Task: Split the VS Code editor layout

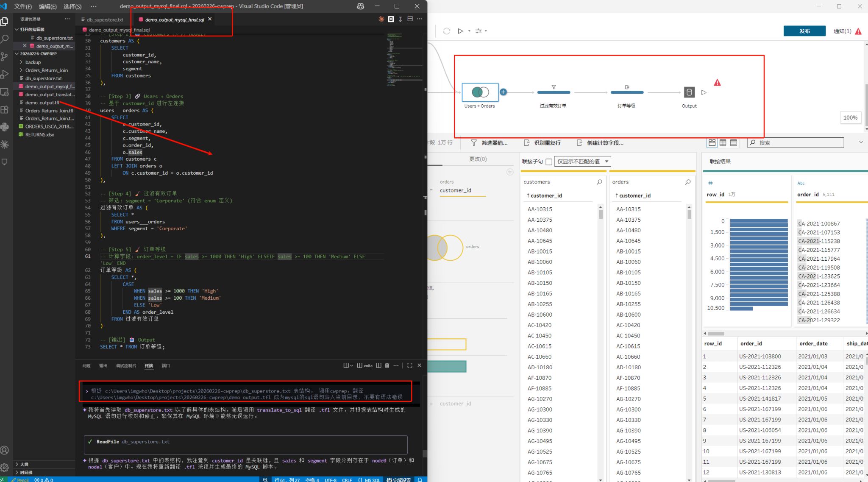Action: tap(410, 19)
